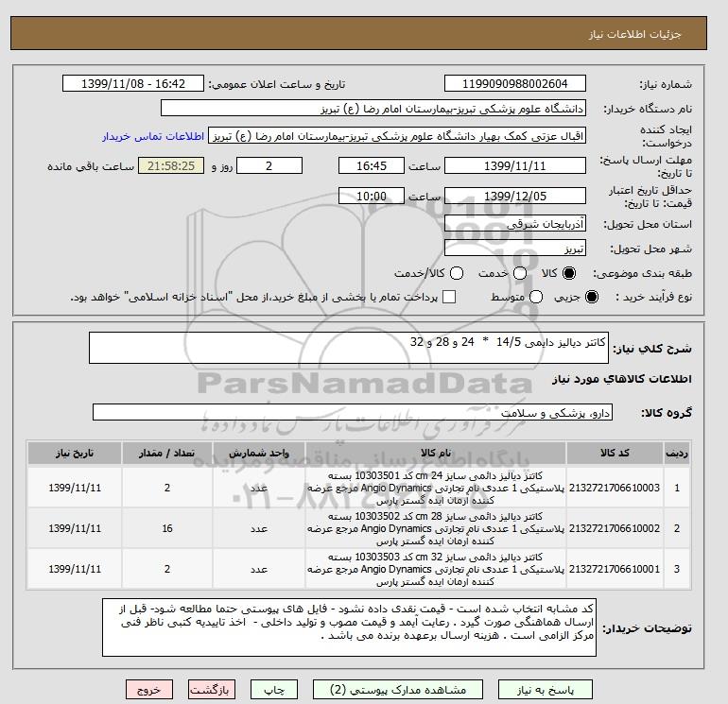Click the announcement date field 1399/11/08 - 16:42
Screen dimensions: 728x704
[x=133, y=83]
